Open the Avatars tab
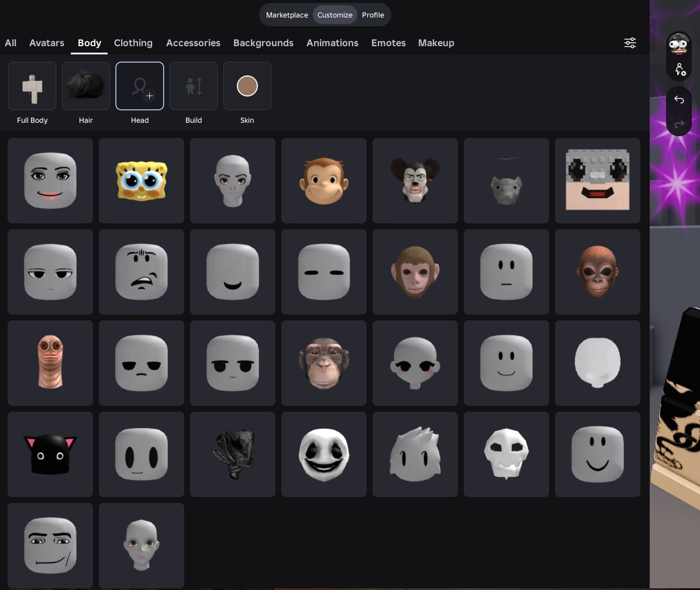This screenshot has width=700, height=590. pos(47,43)
